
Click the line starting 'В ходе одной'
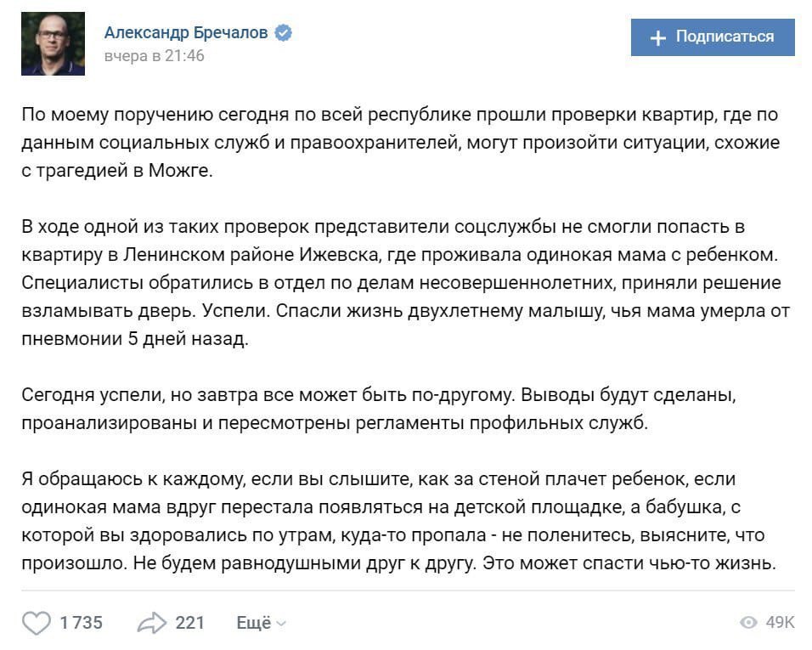coord(383,227)
